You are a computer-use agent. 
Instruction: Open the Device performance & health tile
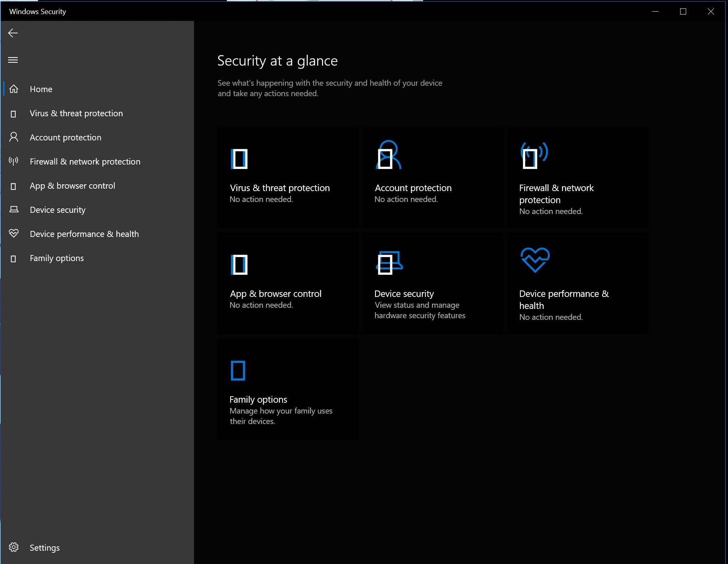coord(577,283)
